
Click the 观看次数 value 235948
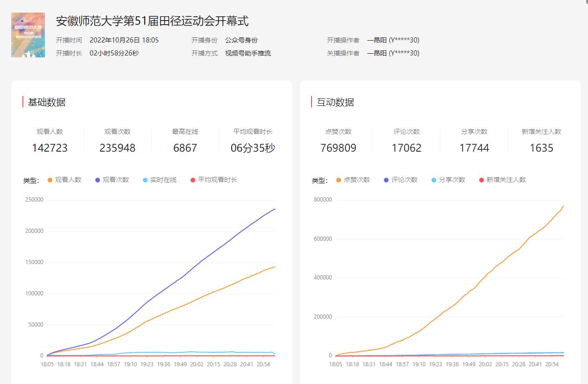[x=117, y=148]
